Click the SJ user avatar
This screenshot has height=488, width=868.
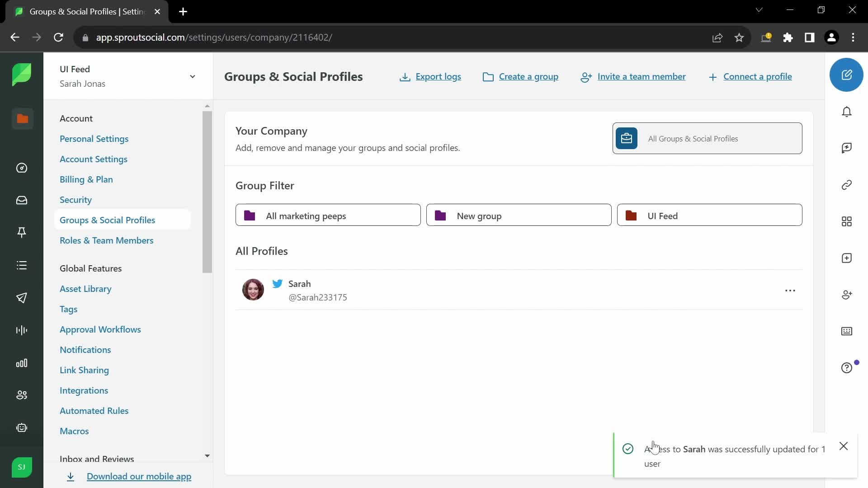(22, 467)
